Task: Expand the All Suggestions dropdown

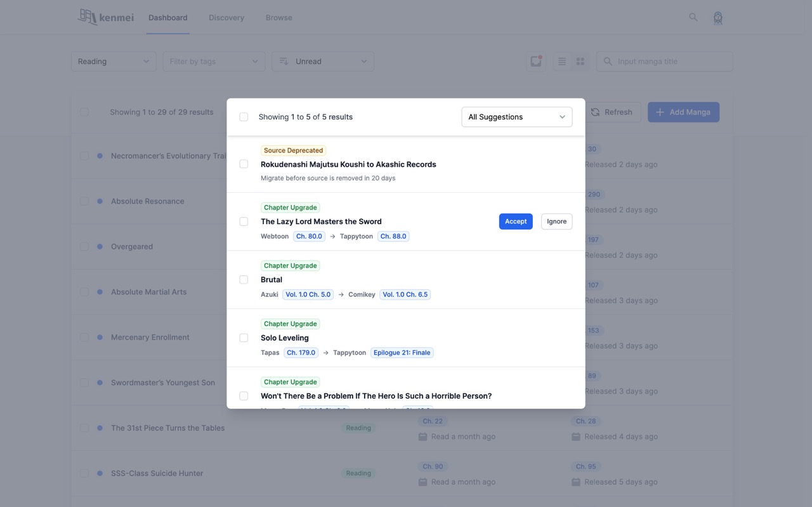Action: click(516, 117)
